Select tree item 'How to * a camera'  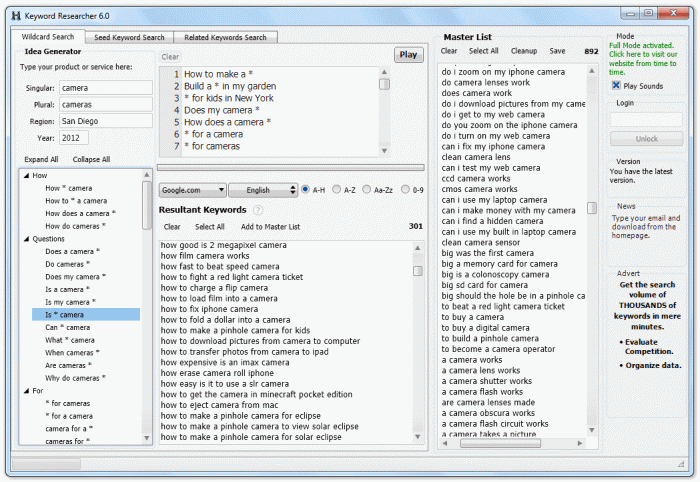[76, 201]
